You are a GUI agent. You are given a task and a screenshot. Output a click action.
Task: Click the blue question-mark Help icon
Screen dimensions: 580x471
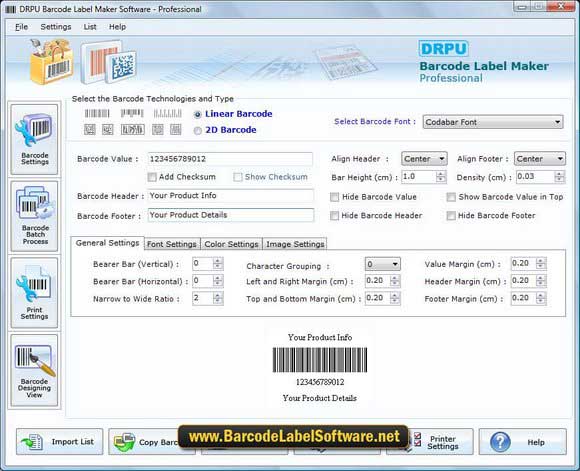500,442
